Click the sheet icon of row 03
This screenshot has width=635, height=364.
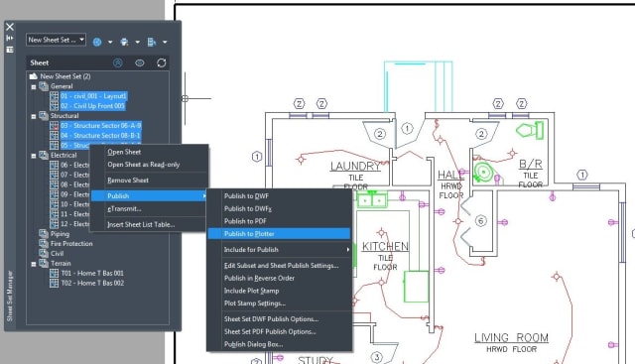(x=54, y=126)
